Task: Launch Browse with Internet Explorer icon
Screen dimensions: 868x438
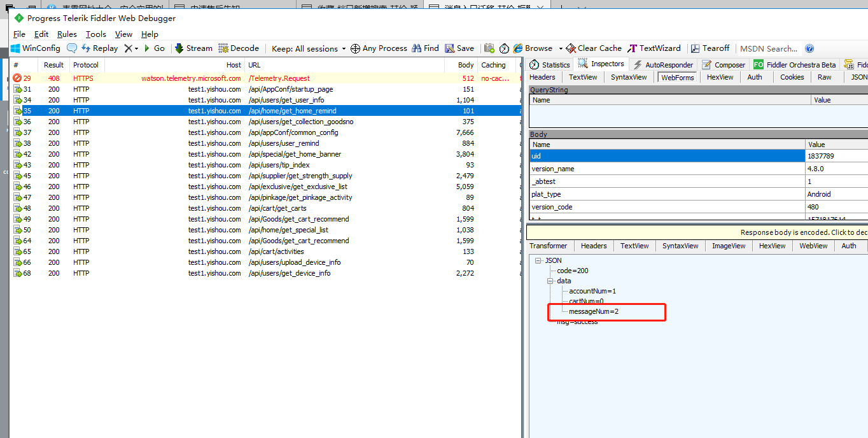Action: 533,48
